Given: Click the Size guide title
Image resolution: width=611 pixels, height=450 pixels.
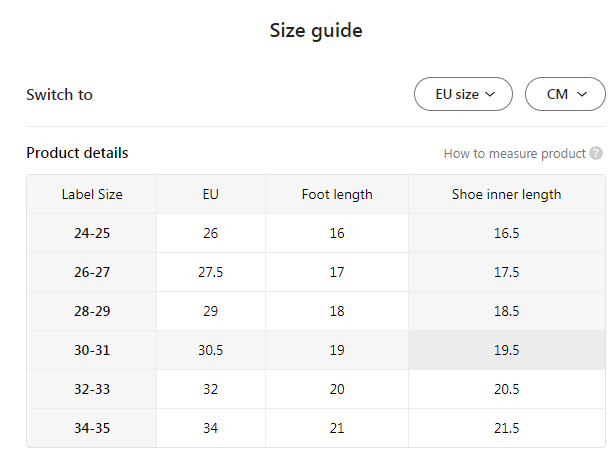Looking at the screenshot, I should pos(316,31).
